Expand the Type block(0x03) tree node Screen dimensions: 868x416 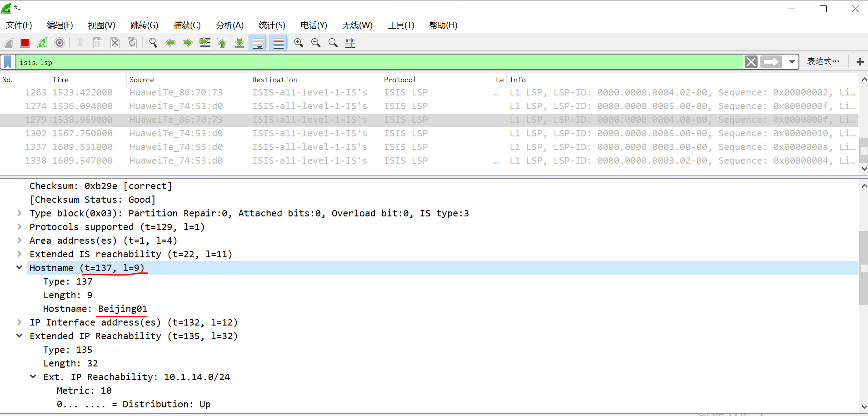click(20, 213)
